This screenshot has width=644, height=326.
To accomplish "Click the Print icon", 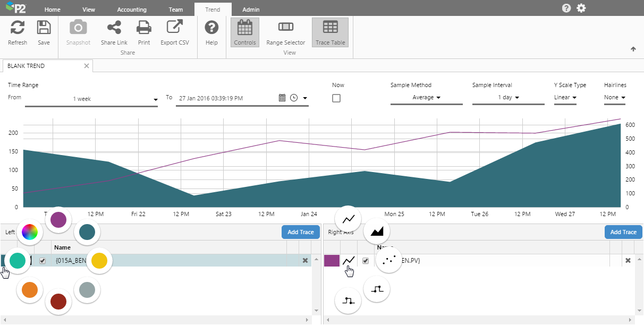I will pos(144,28).
